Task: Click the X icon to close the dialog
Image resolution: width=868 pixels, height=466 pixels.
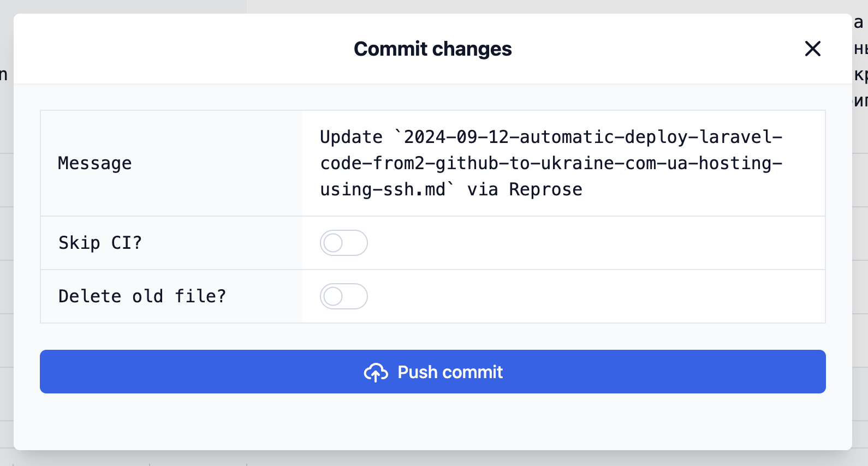Action: click(813, 49)
